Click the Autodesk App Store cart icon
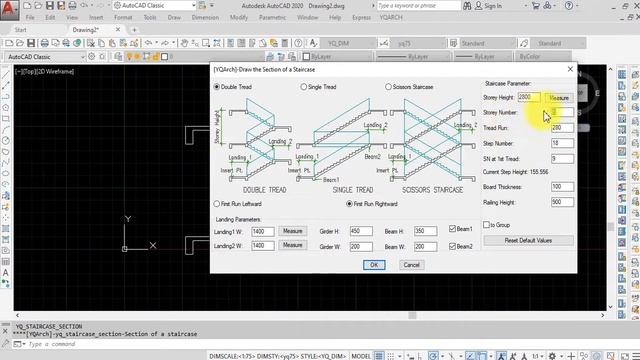This screenshot has width=640, height=360. tap(536, 6)
